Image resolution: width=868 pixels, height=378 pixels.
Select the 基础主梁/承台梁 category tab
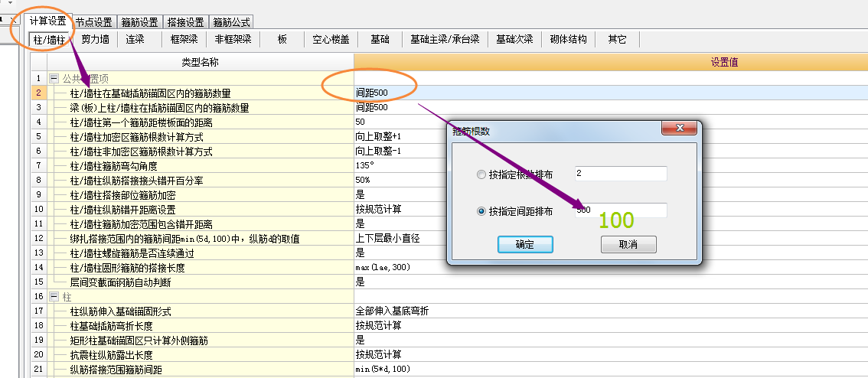pos(445,39)
